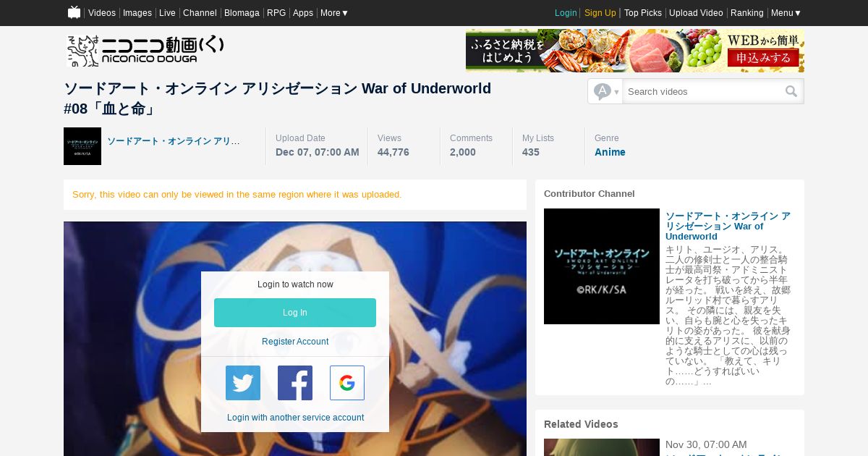Click the Login to watch now text
Screen dimensions: 868x456
(x=295, y=284)
